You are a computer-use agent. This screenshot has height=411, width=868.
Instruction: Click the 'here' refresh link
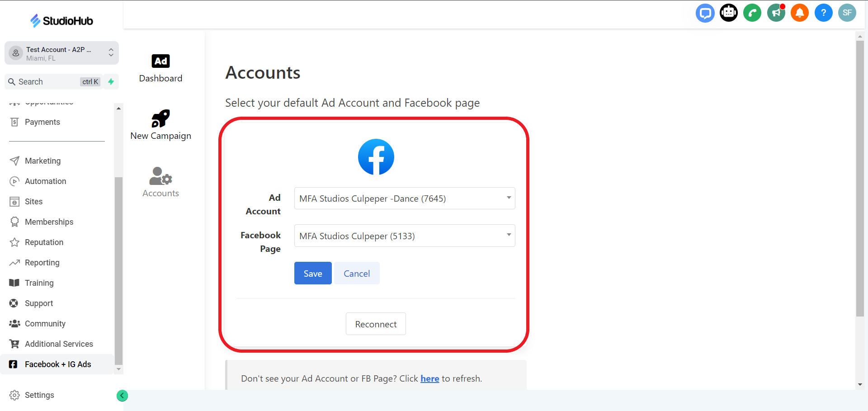pos(430,379)
